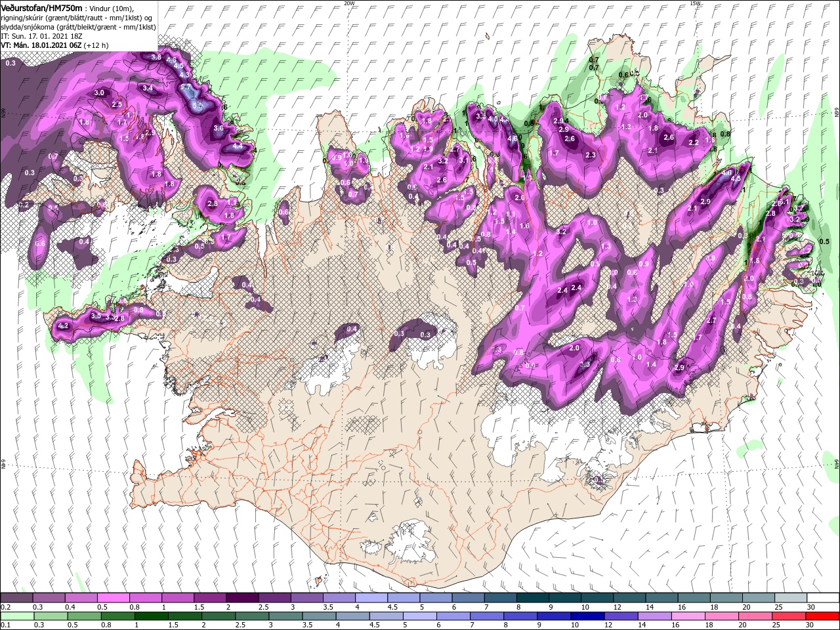840x630 pixels.
Task: Pick the white swatch ending the top legend row
Action: pyautogui.click(x=822, y=598)
